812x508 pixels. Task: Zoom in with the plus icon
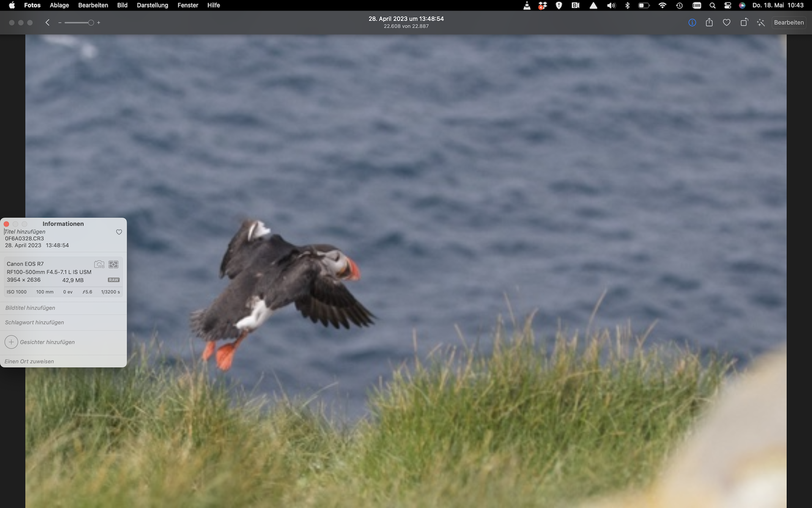pyautogui.click(x=99, y=23)
